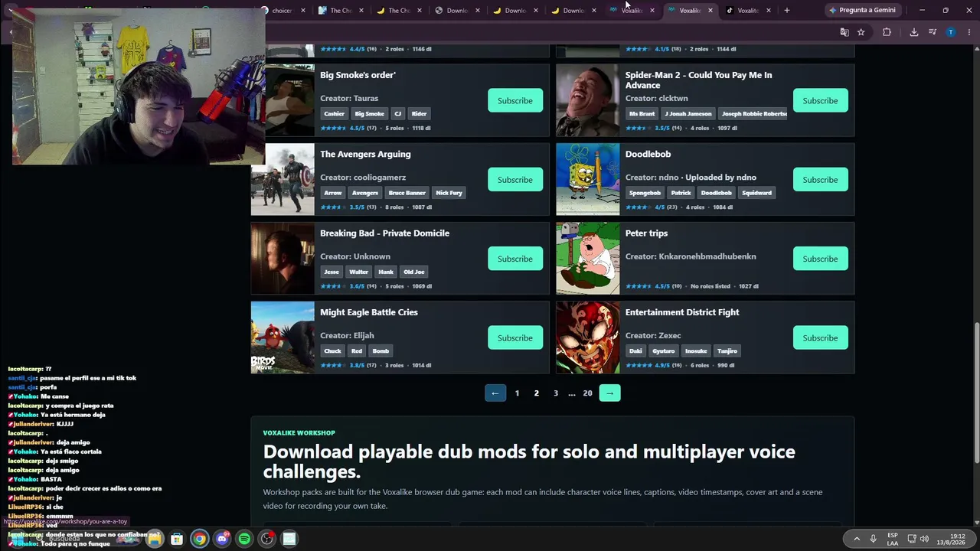Screen dimensions: 980x551
Task: Subscribe to Might Eagle Battle Cries
Action: pos(515,337)
